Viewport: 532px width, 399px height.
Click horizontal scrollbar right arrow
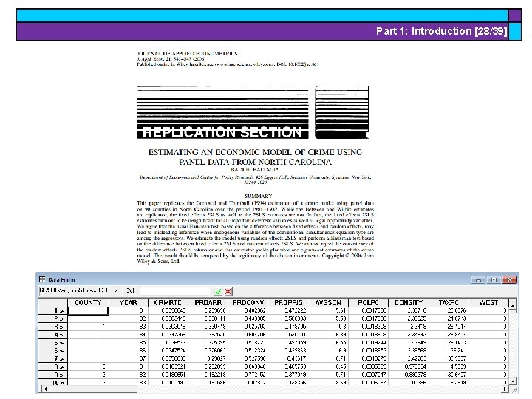(505, 389)
